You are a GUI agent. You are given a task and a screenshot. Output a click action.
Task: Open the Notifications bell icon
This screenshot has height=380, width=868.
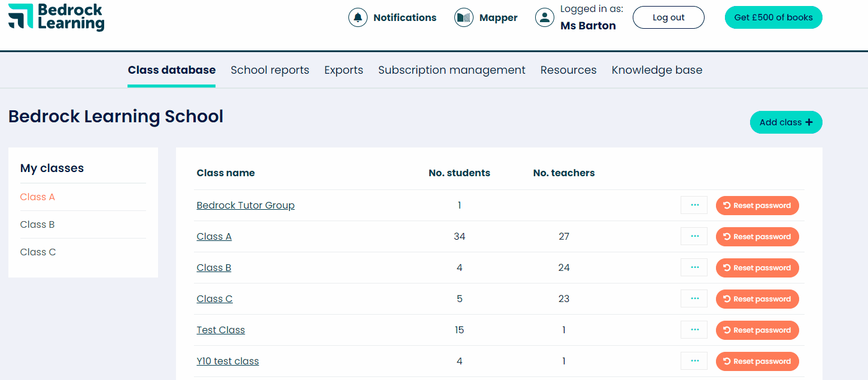click(358, 17)
